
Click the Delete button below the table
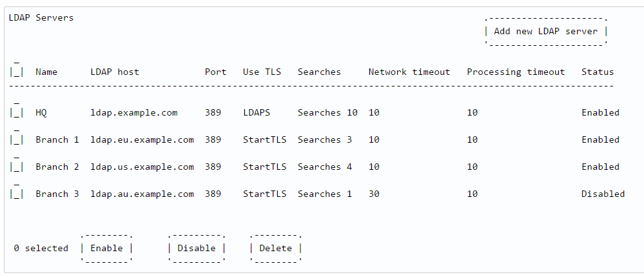tap(276, 248)
